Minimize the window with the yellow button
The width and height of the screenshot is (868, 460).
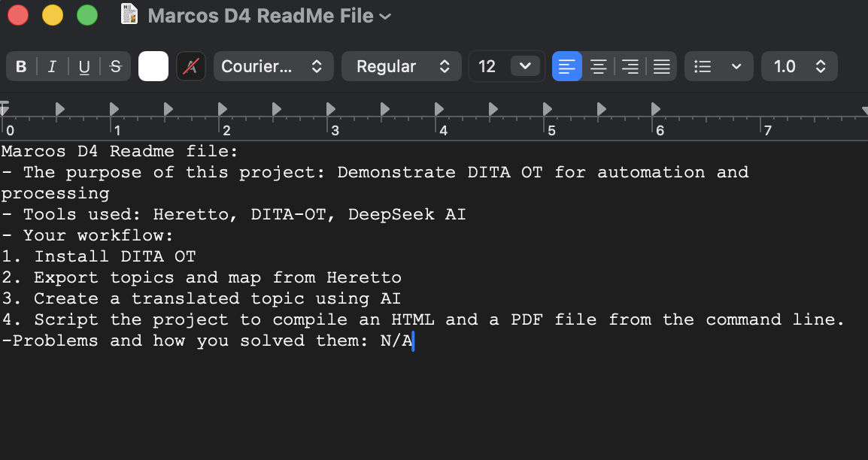(53, 15)
